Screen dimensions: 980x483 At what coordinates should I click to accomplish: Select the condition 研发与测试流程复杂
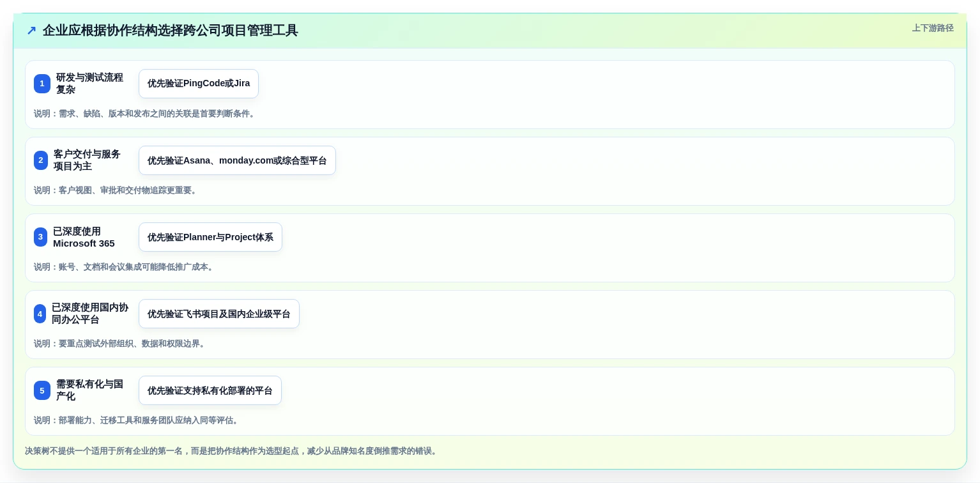point(89,84)
